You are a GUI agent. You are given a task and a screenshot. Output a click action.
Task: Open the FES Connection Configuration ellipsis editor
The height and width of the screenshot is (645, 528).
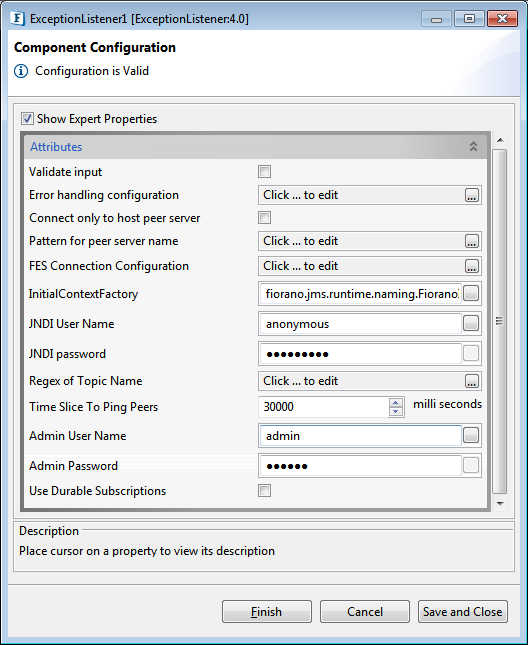pos(472,266)
